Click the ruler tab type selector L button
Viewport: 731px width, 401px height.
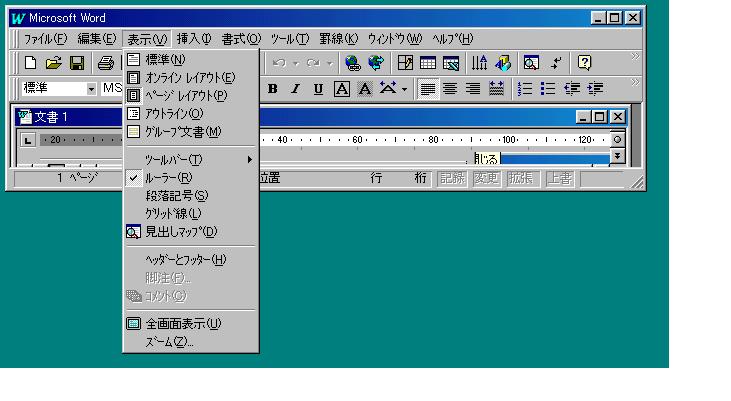point(28,140)
